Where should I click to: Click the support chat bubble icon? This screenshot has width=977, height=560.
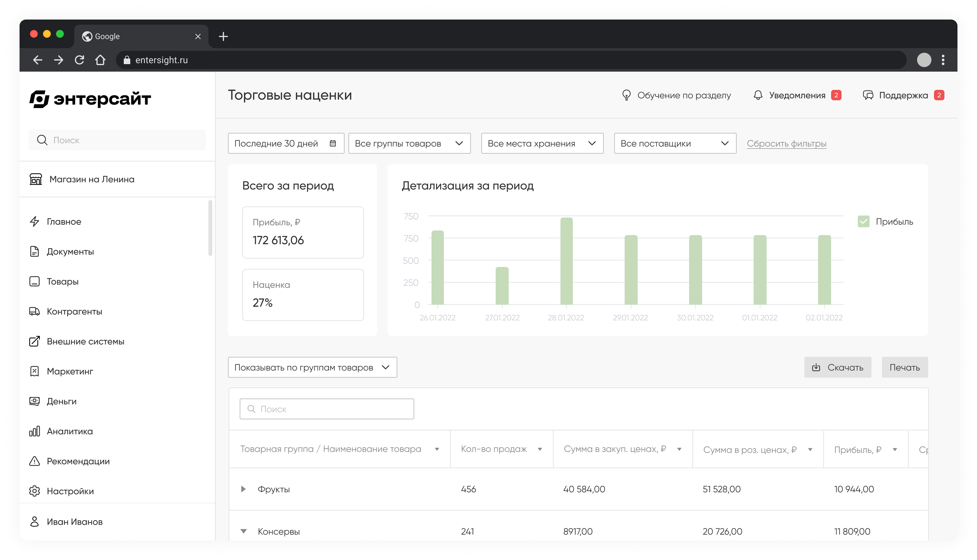pos(868,95)
